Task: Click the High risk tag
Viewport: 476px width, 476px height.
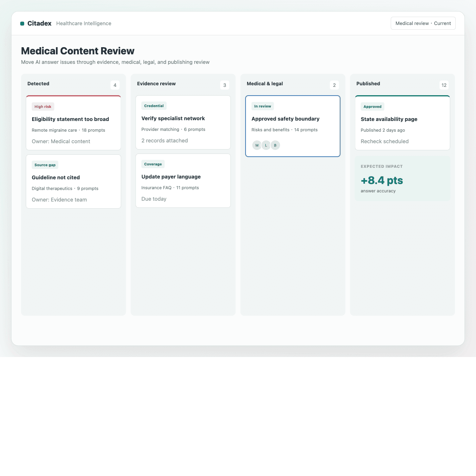Action: tap(43, 107)
